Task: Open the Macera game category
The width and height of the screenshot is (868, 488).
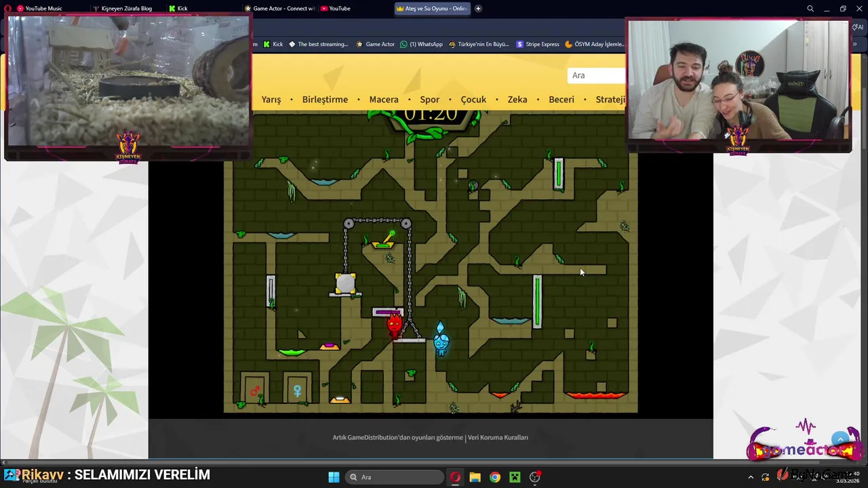Action: tap(384, 100)
